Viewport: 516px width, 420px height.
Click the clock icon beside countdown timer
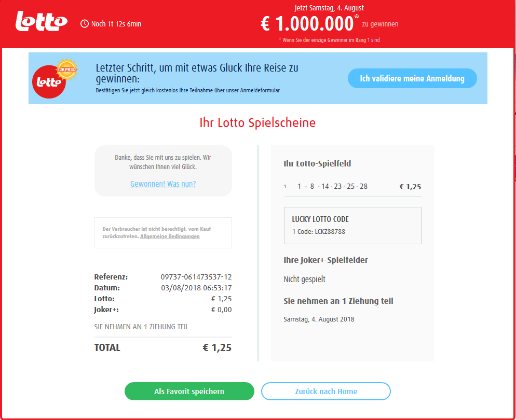click(x=85, y=24)
